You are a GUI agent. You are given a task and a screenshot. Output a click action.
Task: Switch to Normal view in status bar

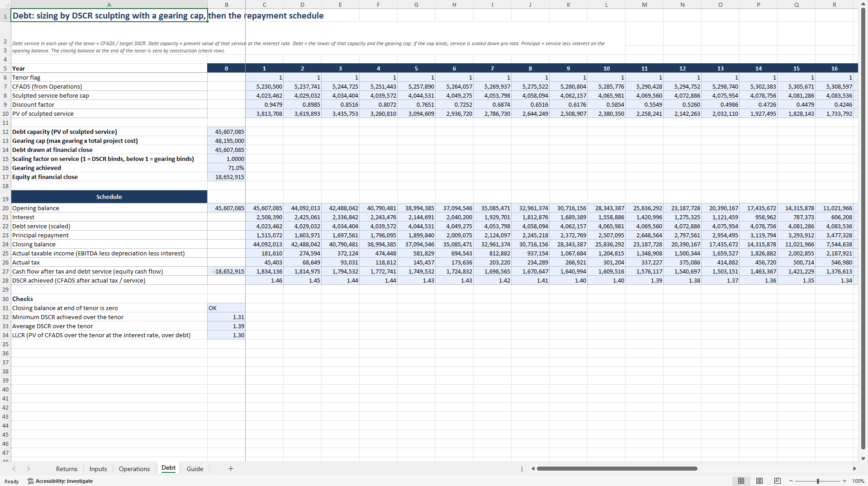pos(741,481)
